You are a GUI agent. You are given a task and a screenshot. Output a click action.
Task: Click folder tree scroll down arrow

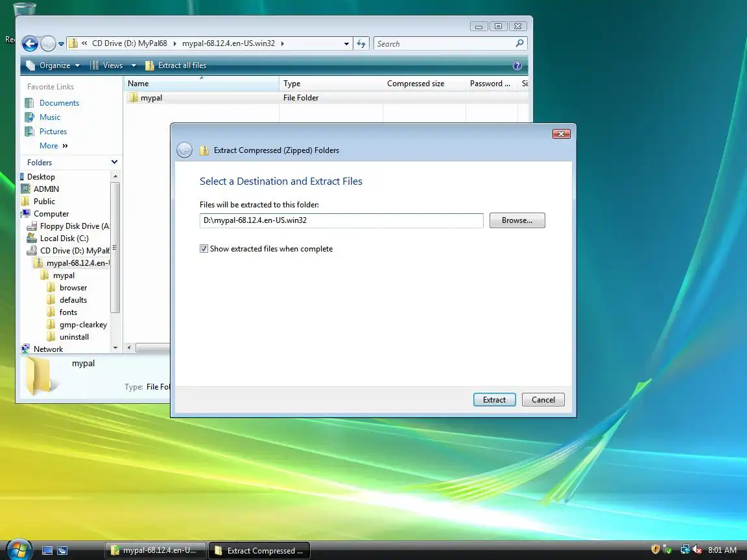click(115, 348)
